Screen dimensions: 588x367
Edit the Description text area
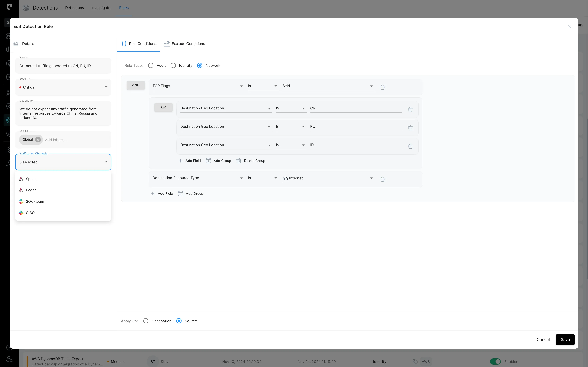pyautogui.click(x=63, y=113)
